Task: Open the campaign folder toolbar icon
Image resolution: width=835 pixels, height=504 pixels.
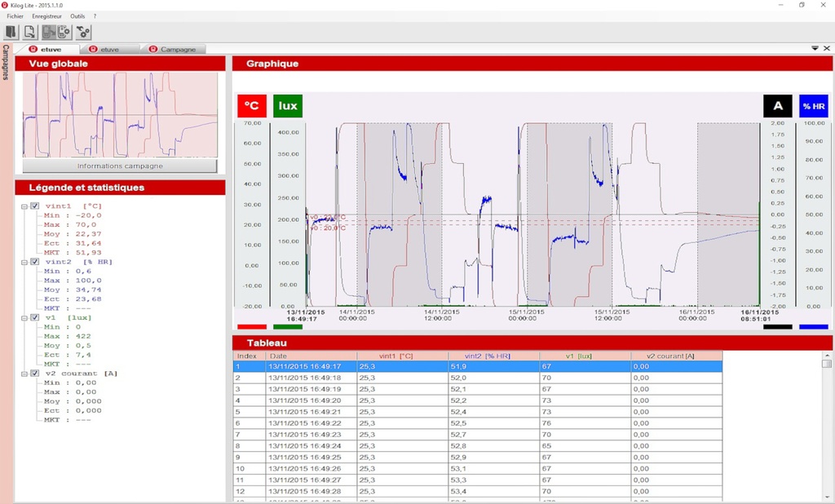Action: pos(11,32)
